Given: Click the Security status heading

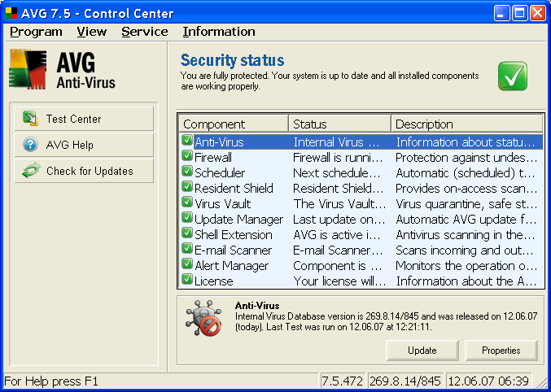Looking at the screenshot, I should tap(232, 60).
